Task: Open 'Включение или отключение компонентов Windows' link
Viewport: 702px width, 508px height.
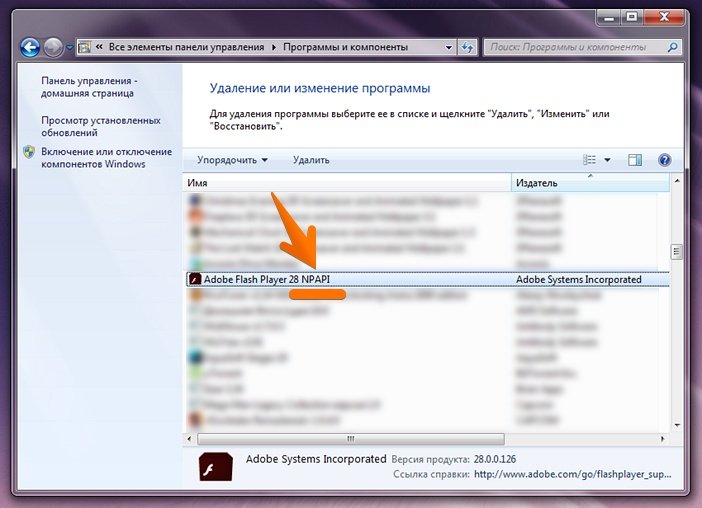Action: click(x=107, y=158)
